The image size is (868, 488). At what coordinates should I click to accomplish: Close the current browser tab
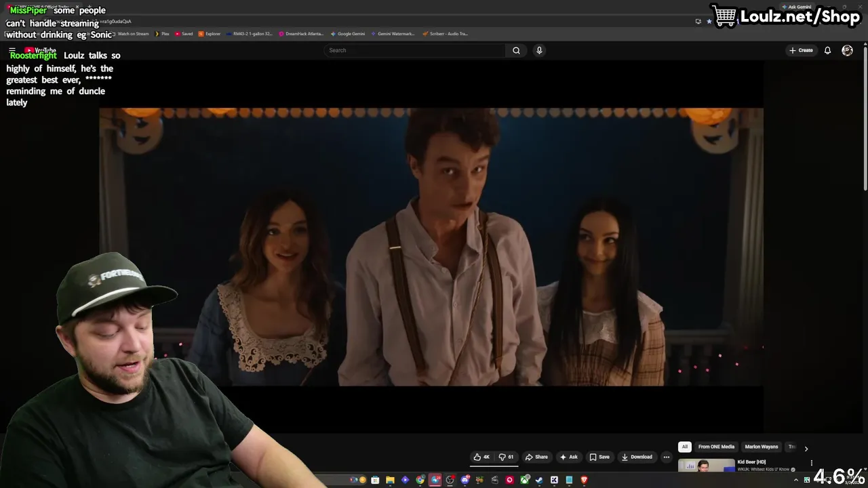77,7
